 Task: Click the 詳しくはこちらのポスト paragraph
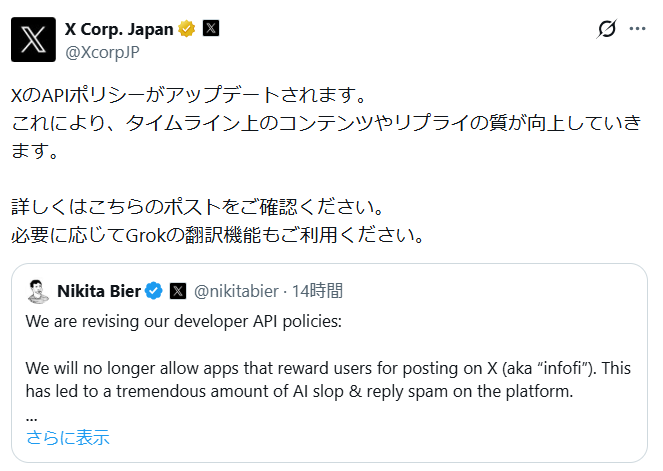pyautogui.click(x=197, y=210)
